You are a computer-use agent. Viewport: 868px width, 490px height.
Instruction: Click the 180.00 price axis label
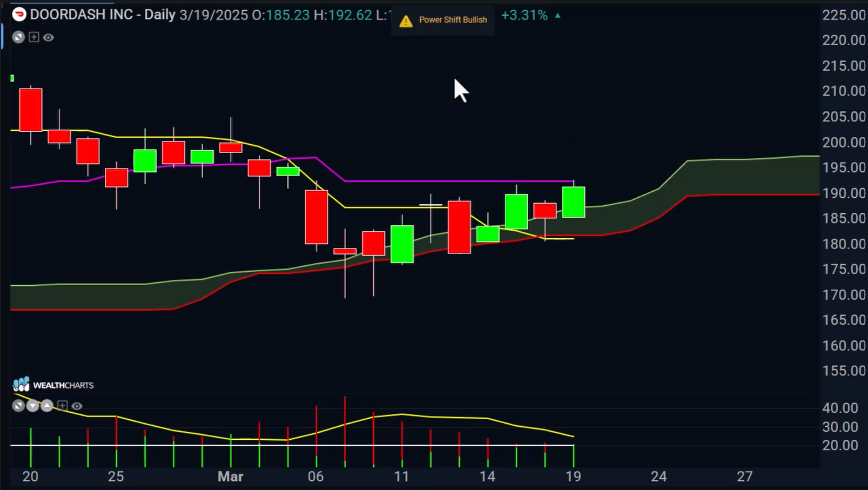pos(844,244)
